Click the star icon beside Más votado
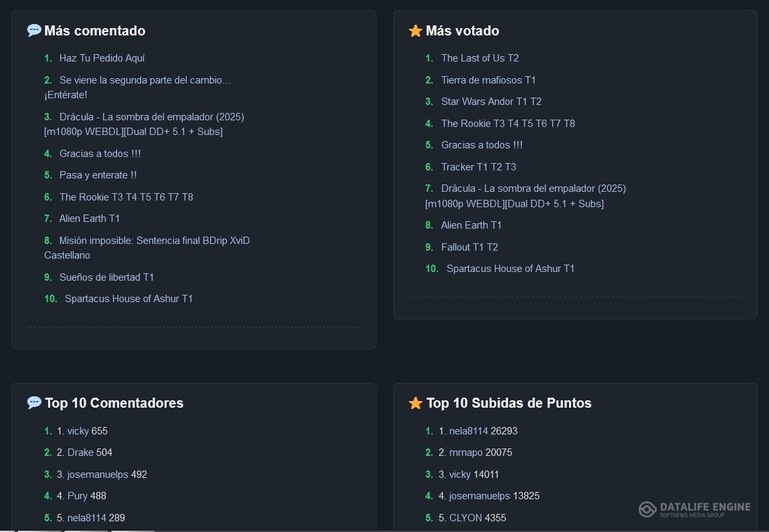Image resolution: width=769 pixels, height=532 pixels. [x=415, y=31]
